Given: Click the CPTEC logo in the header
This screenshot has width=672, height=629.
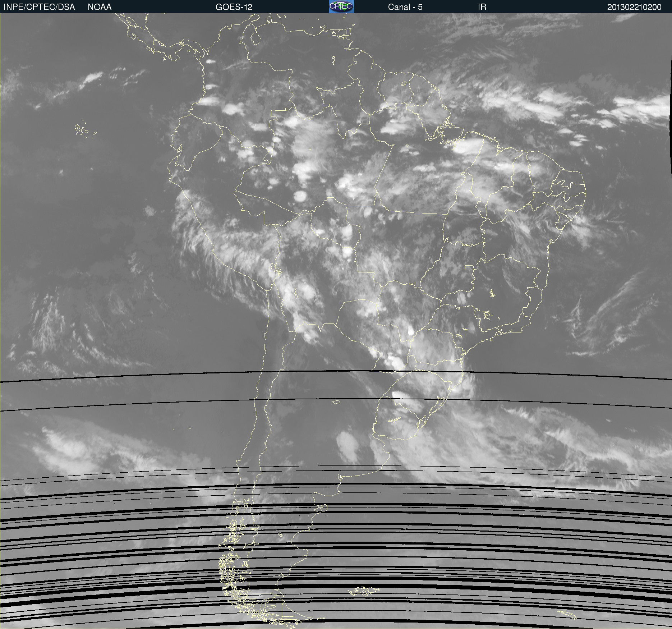Looking at the screenshot, I should click(x=341, y=6).
